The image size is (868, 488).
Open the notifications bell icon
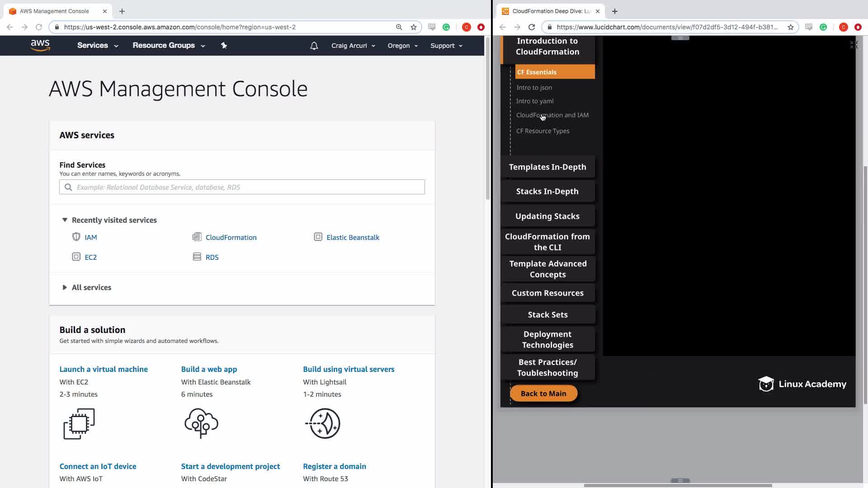314,46
